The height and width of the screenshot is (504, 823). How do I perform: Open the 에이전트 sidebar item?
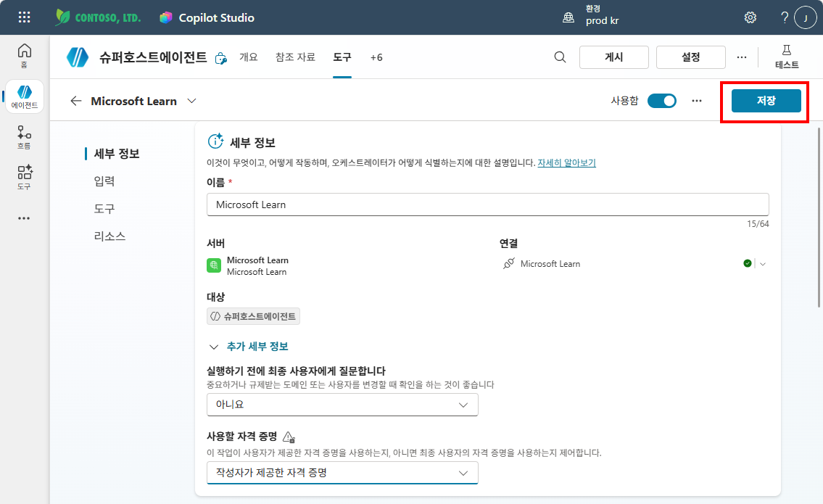(24, 96)
